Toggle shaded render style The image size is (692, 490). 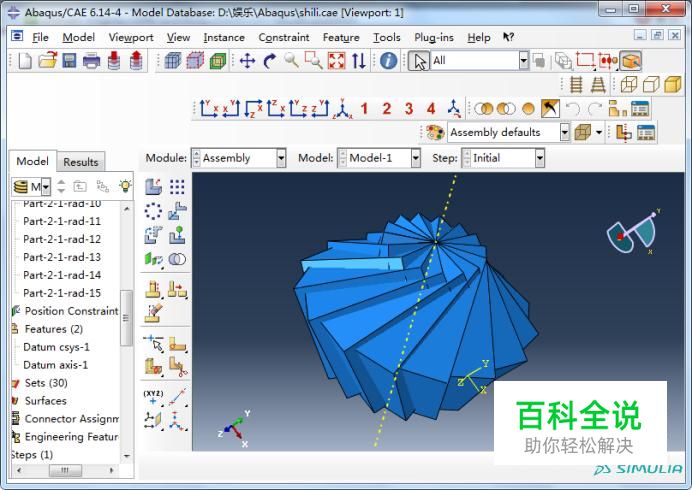pos(673,84)
